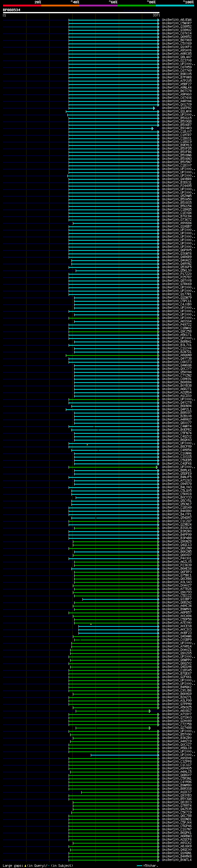The width and height of the screenshot is (197, 868).
Task: Click the UniRef100_B9I4R3 label
Action: (177, 128)
